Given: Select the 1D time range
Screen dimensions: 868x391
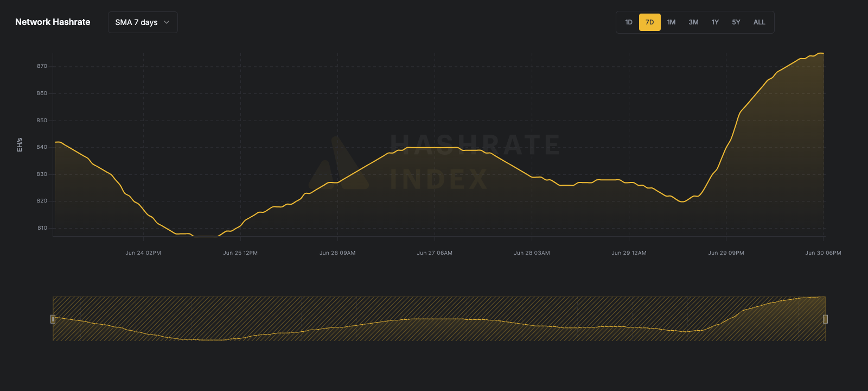Looking at the screenshot, I should [x=629, y=22].
